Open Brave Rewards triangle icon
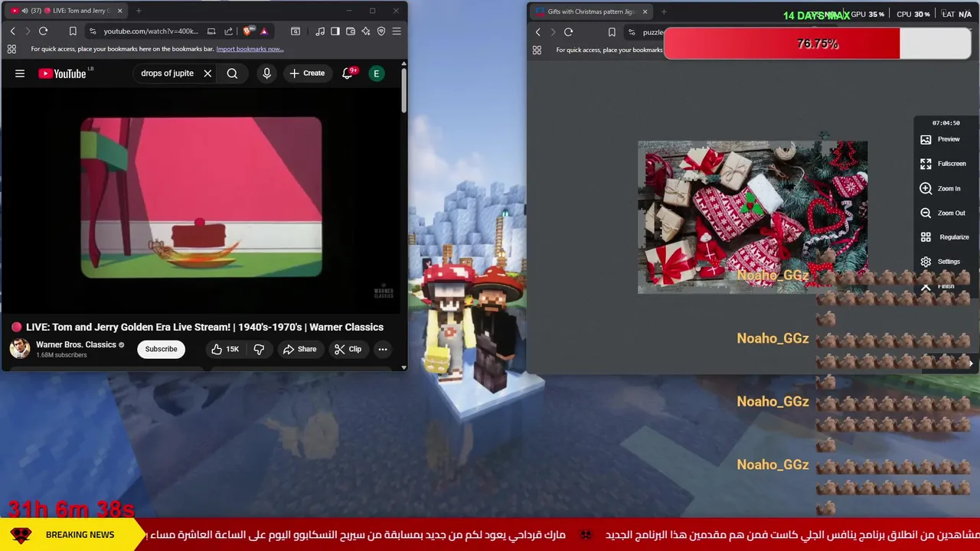 coord(263,31)
